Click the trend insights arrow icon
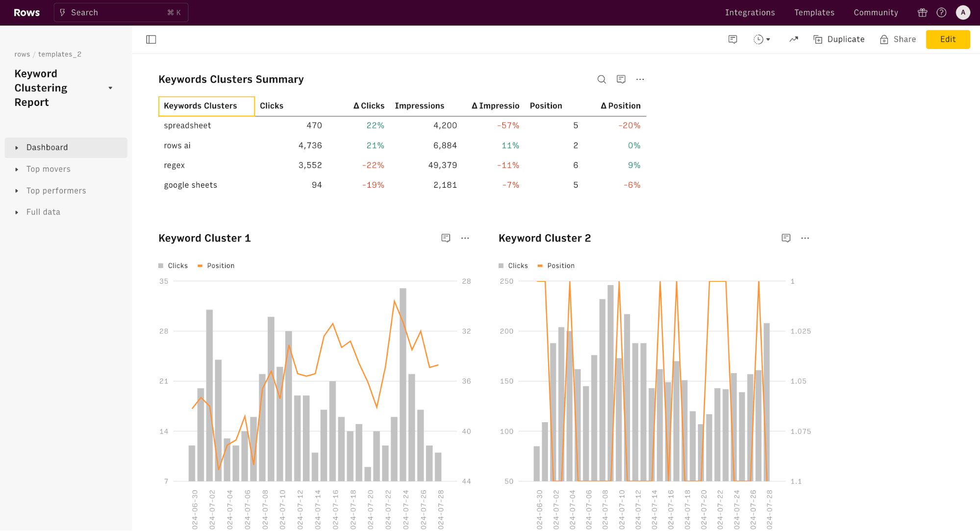 coord(794,39)
